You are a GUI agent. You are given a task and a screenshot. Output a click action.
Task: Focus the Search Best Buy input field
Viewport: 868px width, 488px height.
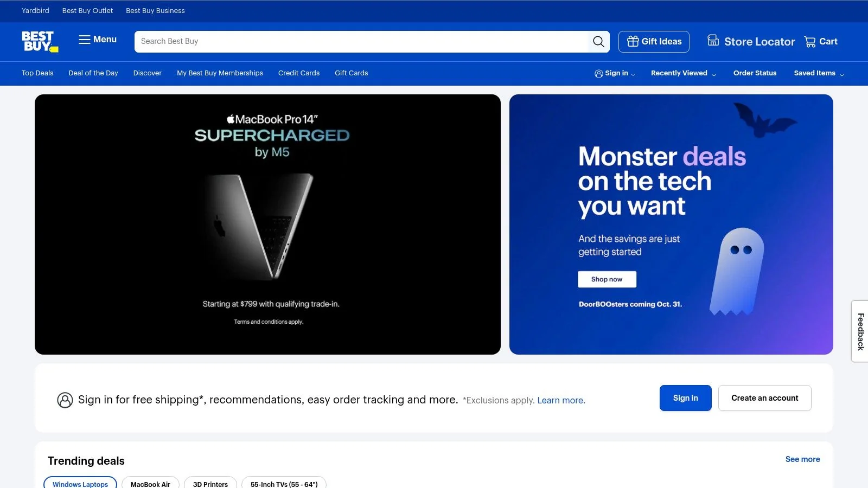pos(361,42)
